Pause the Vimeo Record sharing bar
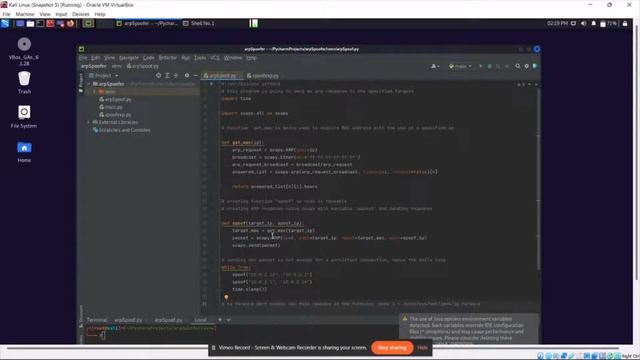This screenshot has width=640, height=360. click(213, 348)
